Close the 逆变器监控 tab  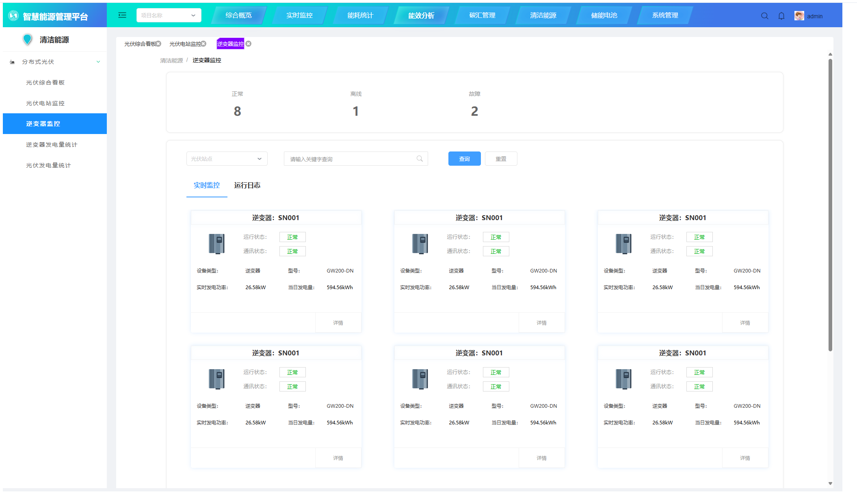click(249, 44)
